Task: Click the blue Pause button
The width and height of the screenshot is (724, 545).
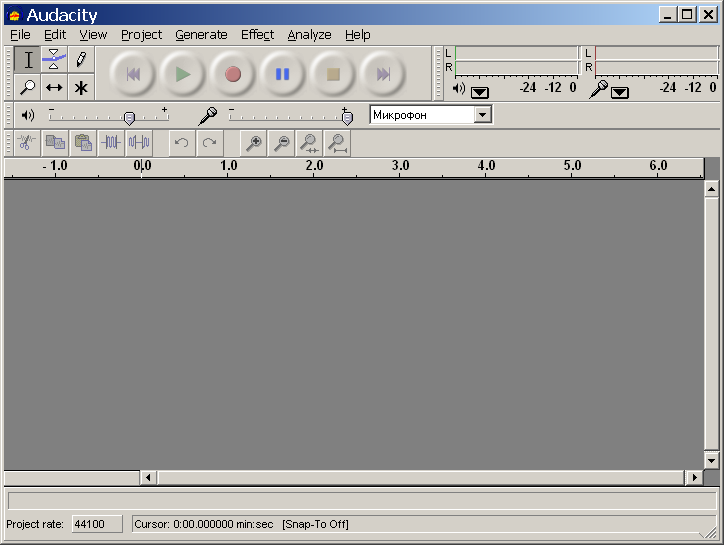Action: point(283,74)
